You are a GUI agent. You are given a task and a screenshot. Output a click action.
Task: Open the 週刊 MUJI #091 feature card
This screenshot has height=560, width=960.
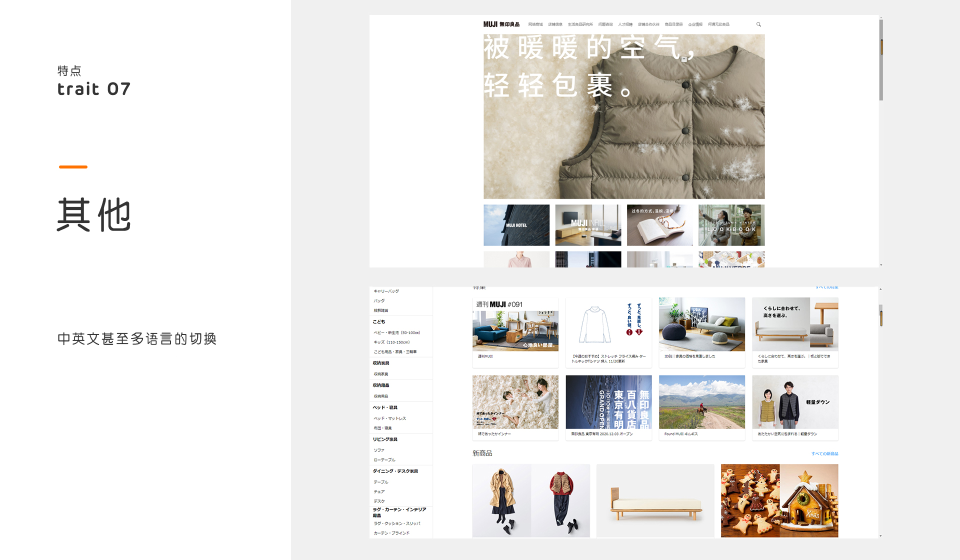click(x=515, y=332)
